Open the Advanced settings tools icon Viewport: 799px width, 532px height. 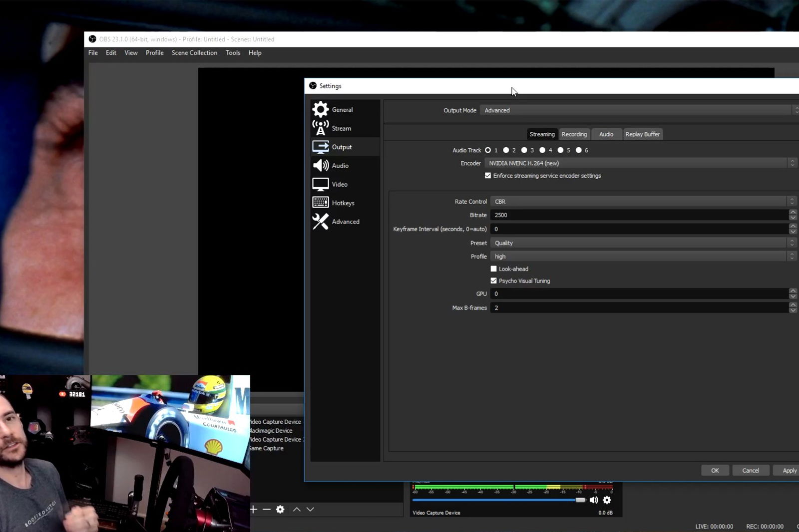click(321, 222)
